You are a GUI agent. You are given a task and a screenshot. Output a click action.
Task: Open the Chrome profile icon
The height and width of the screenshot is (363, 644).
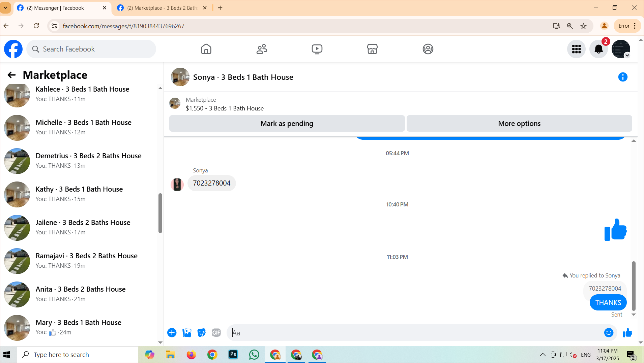[604, 26]
